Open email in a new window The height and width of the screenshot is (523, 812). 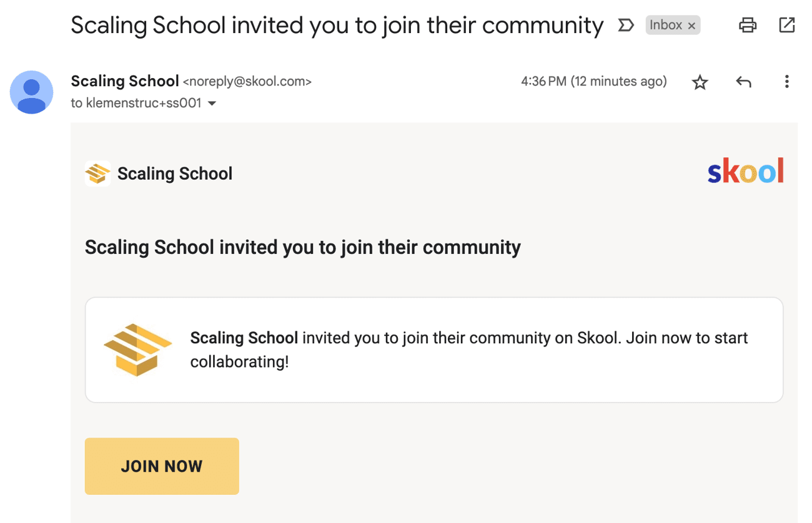click(x=787, y=25)
